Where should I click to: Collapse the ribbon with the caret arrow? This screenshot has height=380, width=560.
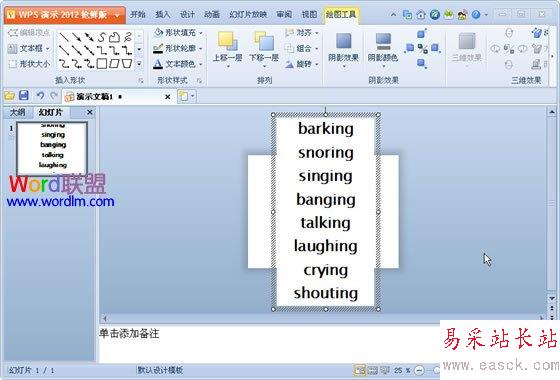(393, 15)
